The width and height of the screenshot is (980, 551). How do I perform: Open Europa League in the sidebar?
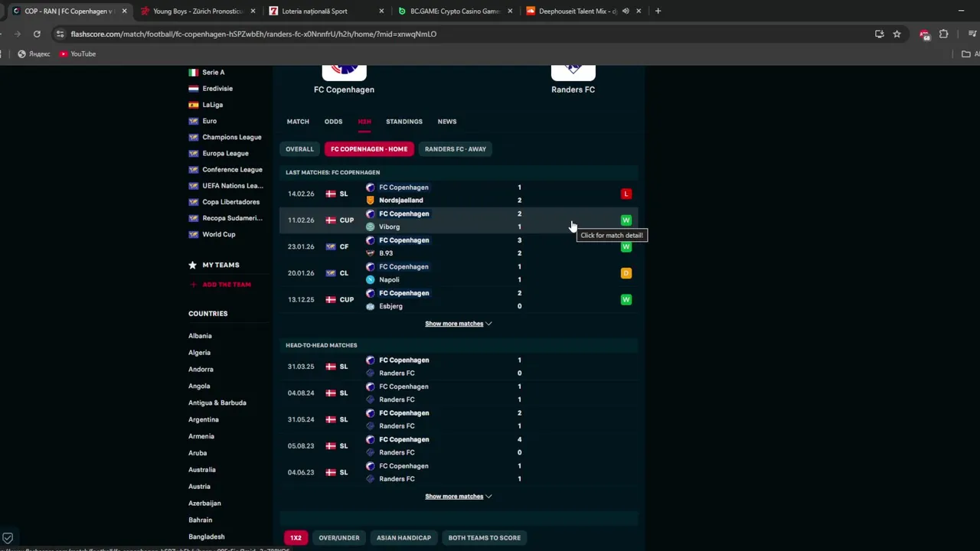pos(225,153)
